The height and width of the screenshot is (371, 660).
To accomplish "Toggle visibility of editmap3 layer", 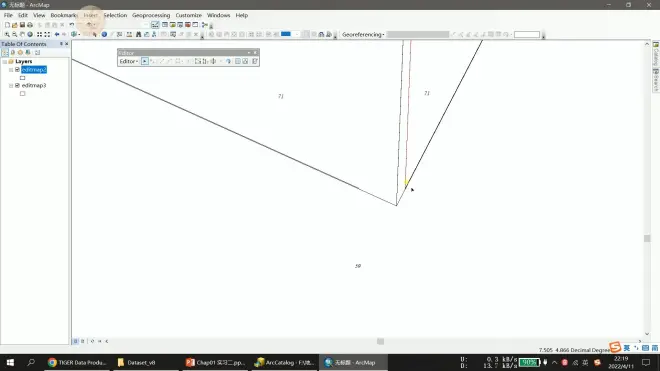I will click(17, 85).
